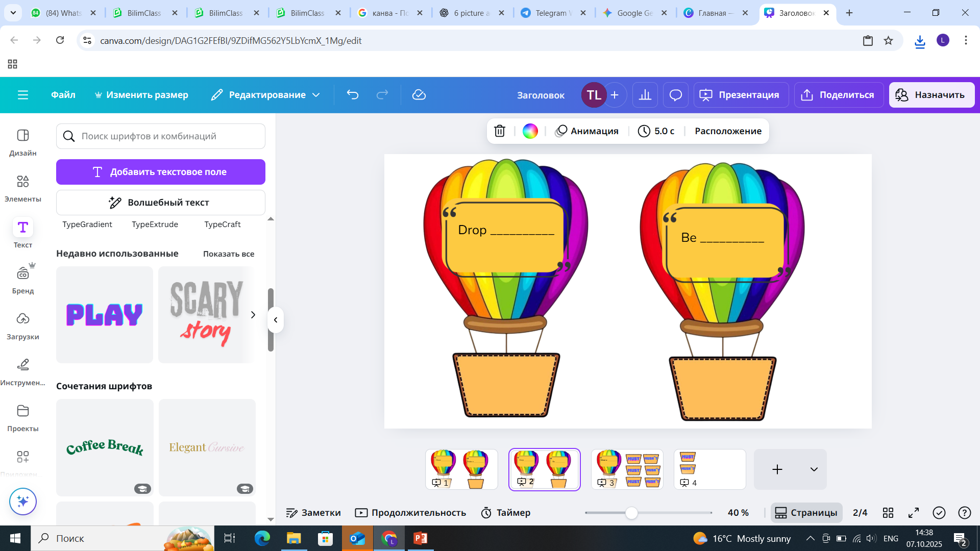
Task: Select the page 3 thumbnail
Action: click(x=627, y=469)
